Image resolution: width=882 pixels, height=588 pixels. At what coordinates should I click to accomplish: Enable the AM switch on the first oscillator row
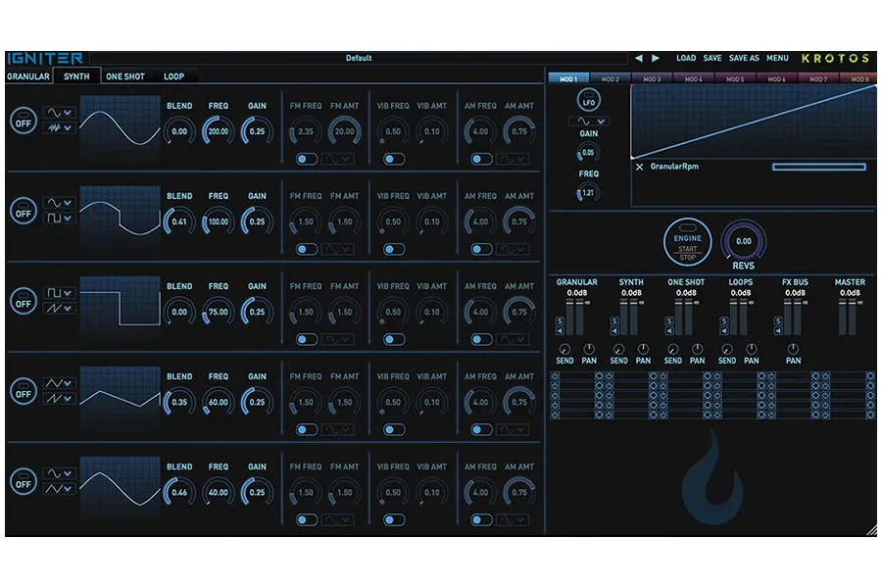click(481, 159)
